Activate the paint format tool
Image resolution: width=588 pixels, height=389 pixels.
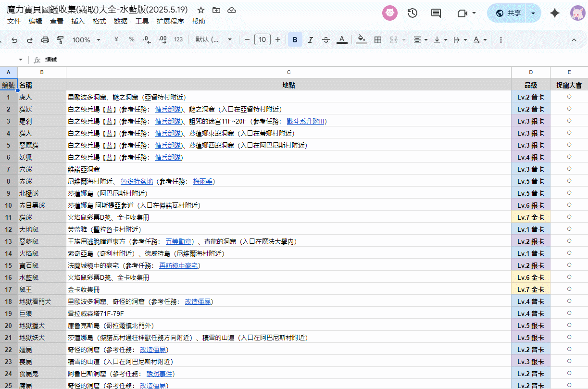point(60,40)
